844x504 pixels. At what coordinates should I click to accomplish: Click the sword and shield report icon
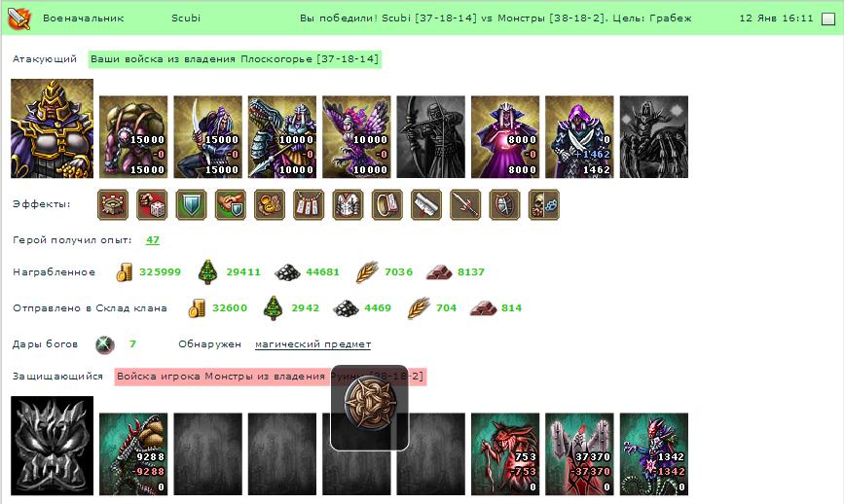[x=19, y=18]
